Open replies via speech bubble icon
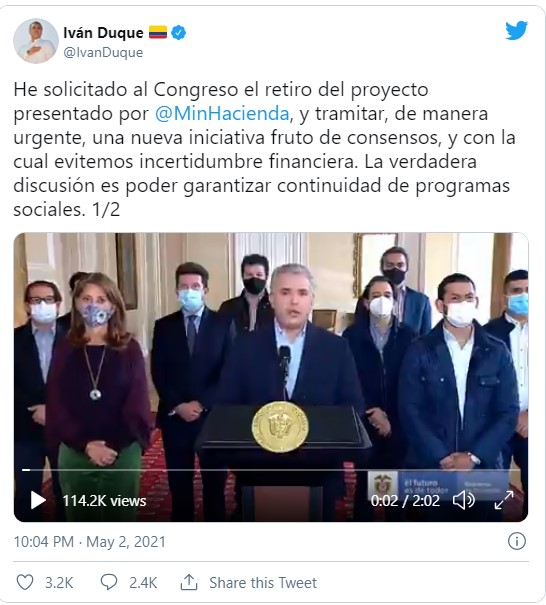546x605 pixels. pyautogui.click(x=109, y=582)
